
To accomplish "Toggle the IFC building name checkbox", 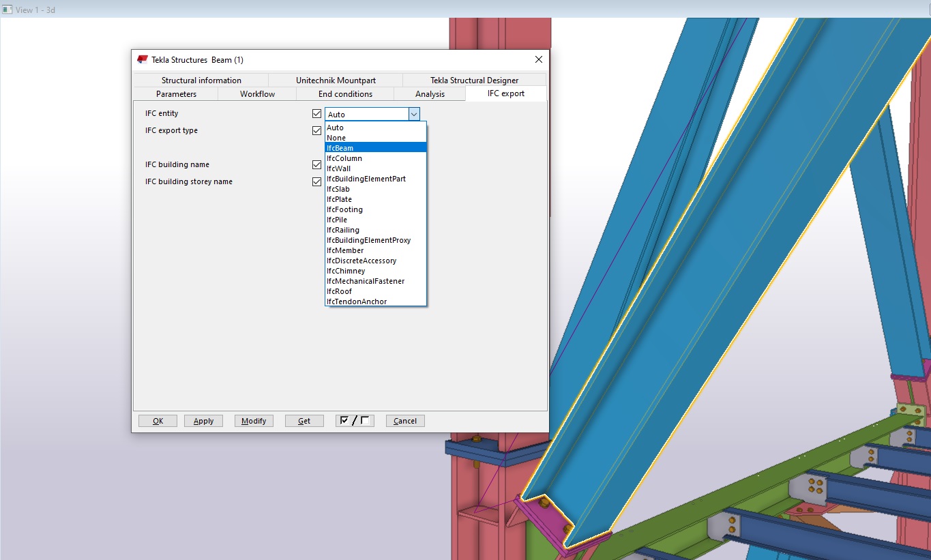I will pos(316,164).
